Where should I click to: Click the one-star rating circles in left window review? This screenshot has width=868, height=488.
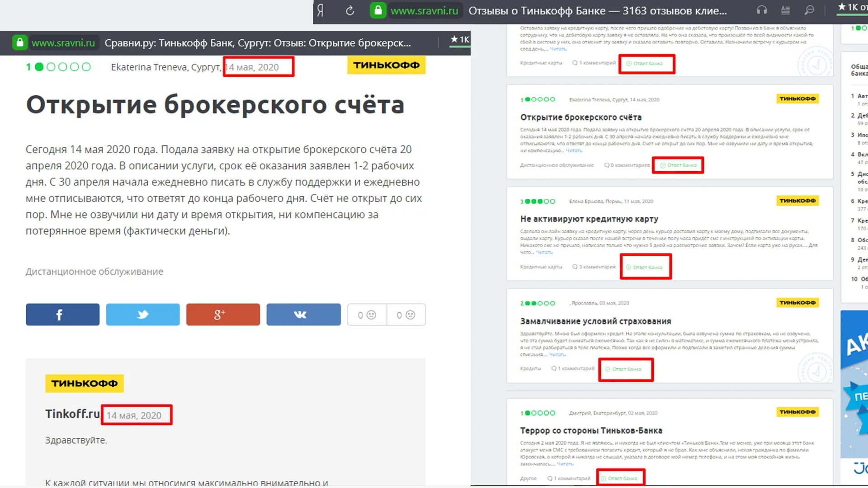(59, 67)
